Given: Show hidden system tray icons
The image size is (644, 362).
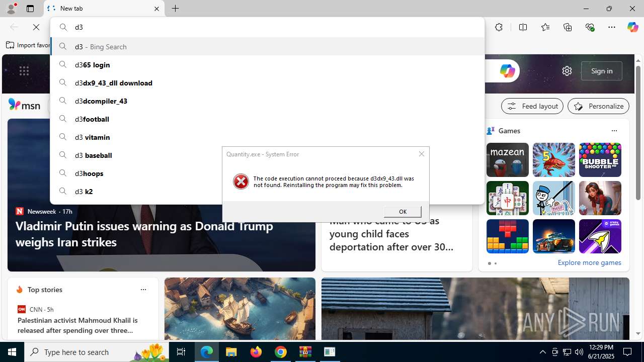Looking at the screenshot, I should pos(542,352).
